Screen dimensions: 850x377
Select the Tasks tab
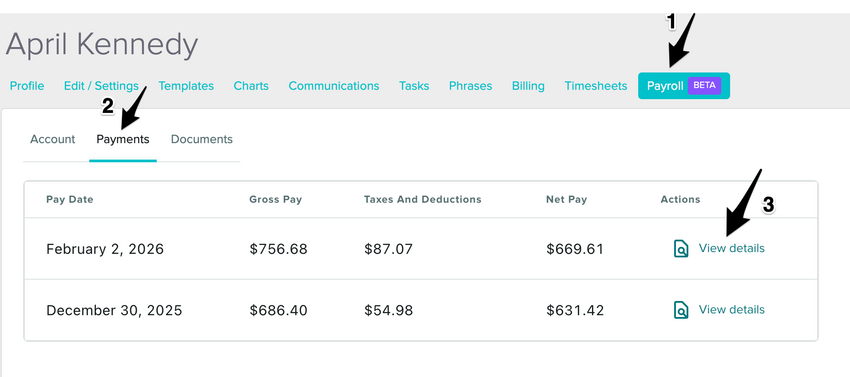tap(414, 86)
